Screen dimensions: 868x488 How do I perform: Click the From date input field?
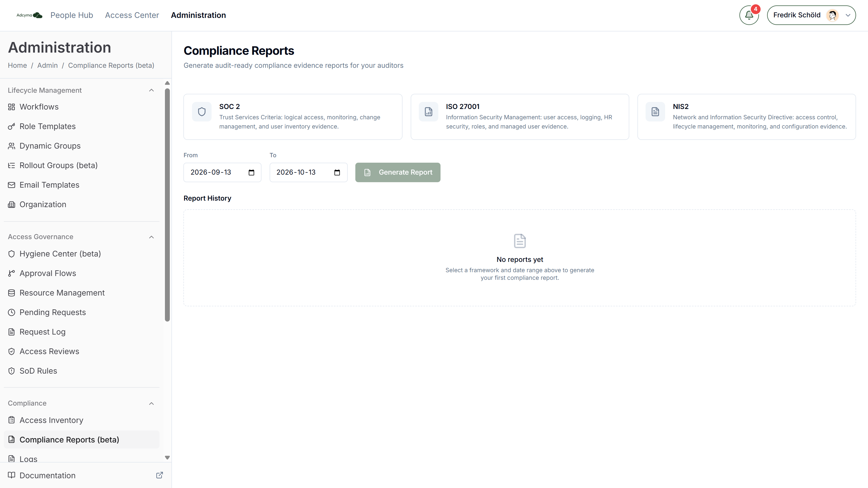(222, 172)
